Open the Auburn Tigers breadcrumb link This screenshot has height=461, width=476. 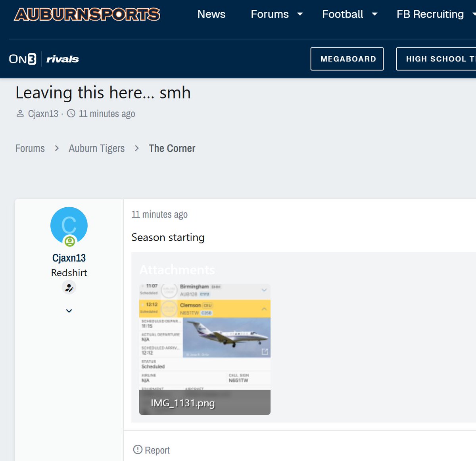(x=96, y=148)
